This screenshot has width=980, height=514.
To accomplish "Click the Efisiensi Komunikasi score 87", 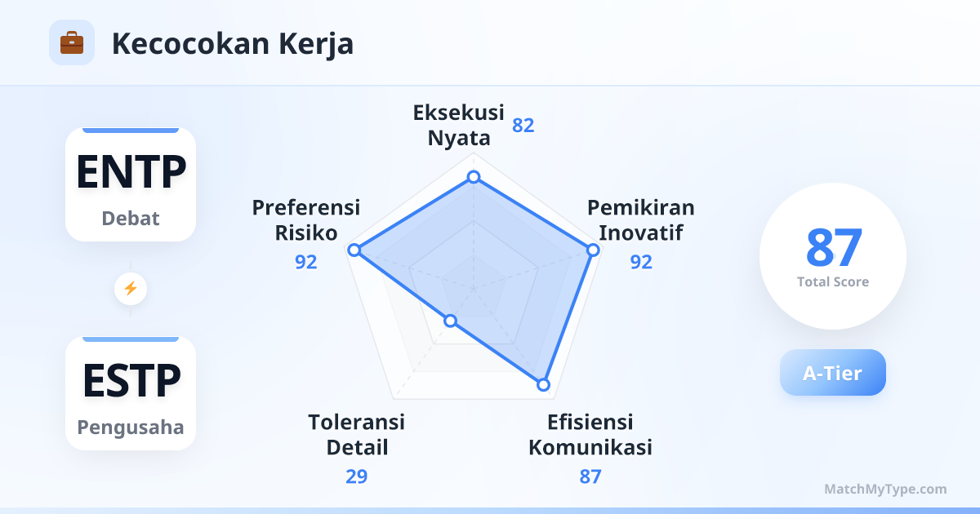I will tap(590, 476).
